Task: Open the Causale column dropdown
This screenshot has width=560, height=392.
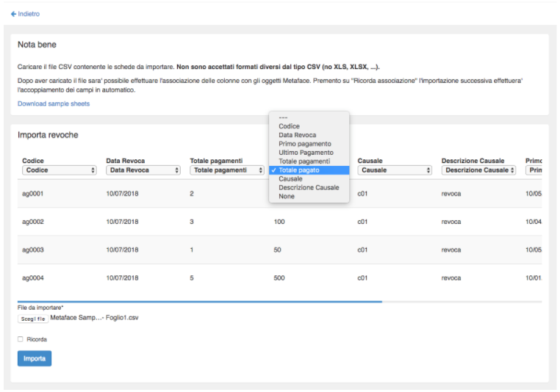Action: [x=395, y=170]
